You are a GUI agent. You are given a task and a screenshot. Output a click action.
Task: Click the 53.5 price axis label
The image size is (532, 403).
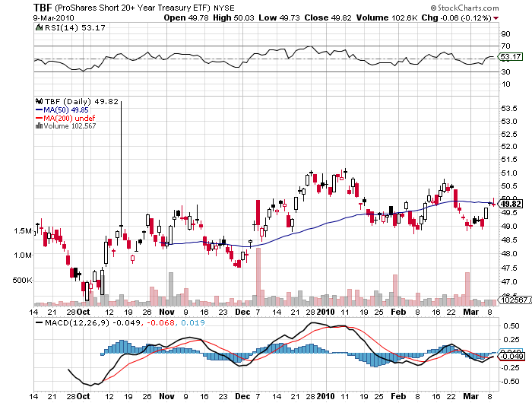point(509,108)
